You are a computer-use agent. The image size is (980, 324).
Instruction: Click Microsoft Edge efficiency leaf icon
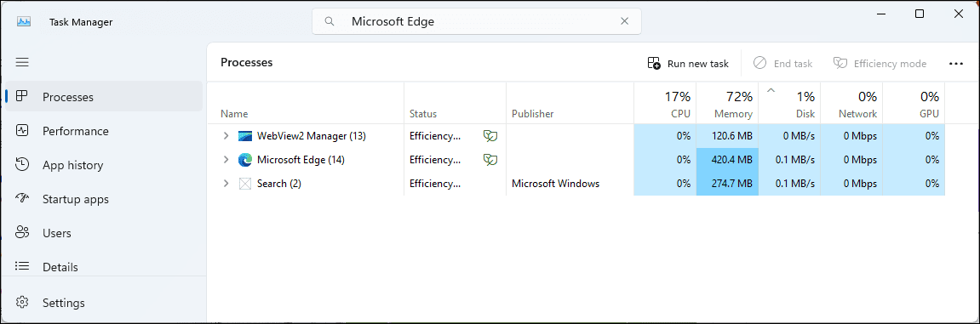coord(490,160)
